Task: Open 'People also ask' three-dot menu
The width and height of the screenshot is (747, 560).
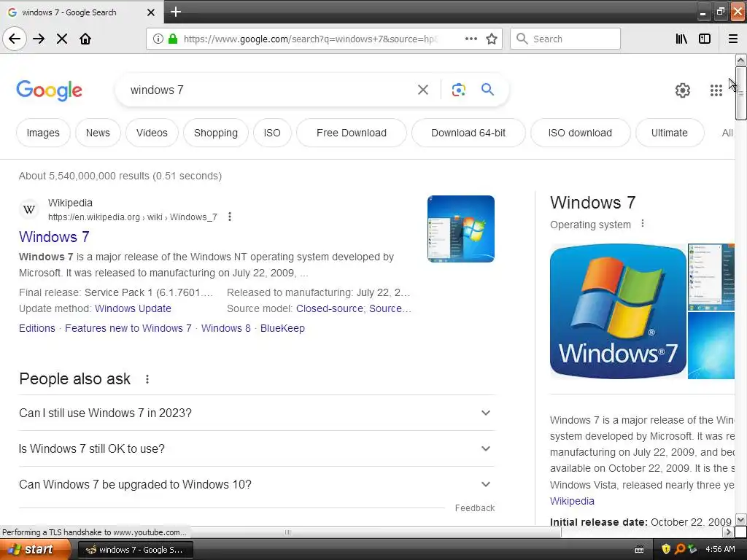Action: tap(147, 379)
